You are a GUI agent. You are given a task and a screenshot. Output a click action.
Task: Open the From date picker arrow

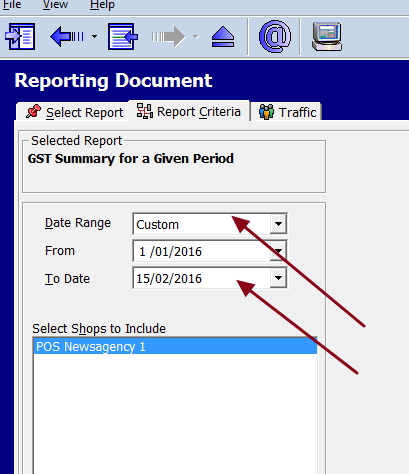278,251
